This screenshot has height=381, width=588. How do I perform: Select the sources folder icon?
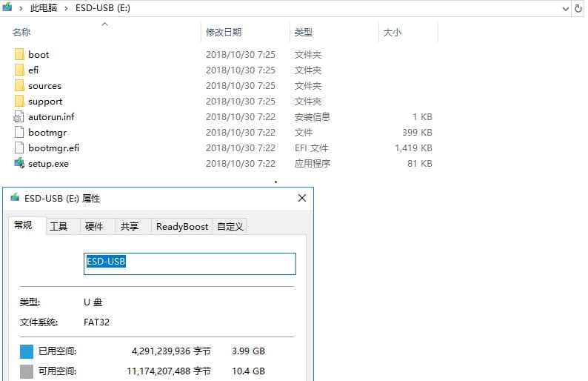pyautogui.click(x=19, y=85)
